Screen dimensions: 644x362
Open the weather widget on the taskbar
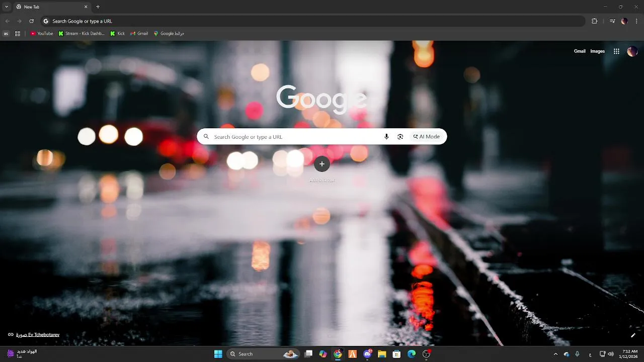pos(23,354)
